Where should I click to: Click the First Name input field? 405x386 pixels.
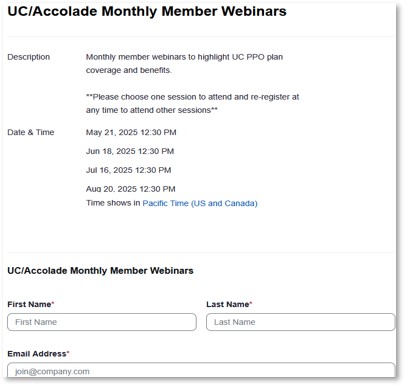(102, 322)
